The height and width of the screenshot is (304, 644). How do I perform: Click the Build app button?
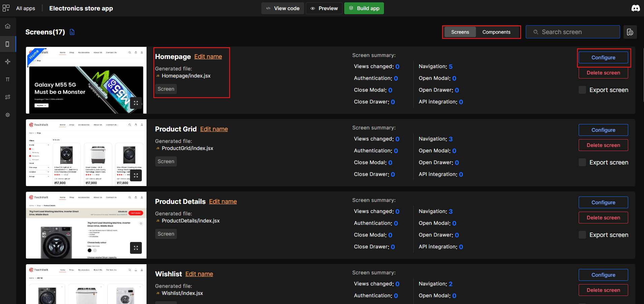click(364, 8)
